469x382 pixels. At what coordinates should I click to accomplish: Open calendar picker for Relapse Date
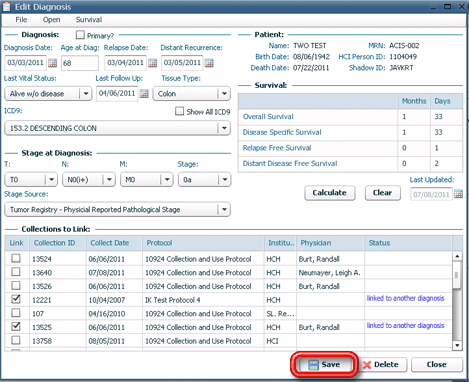(152, 63)
